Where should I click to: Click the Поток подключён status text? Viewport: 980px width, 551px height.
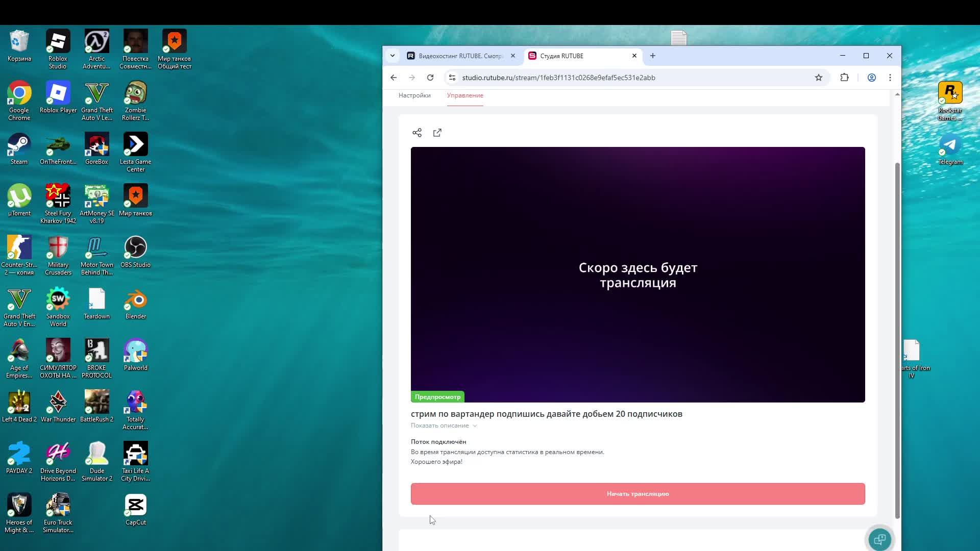pos(438,442)
